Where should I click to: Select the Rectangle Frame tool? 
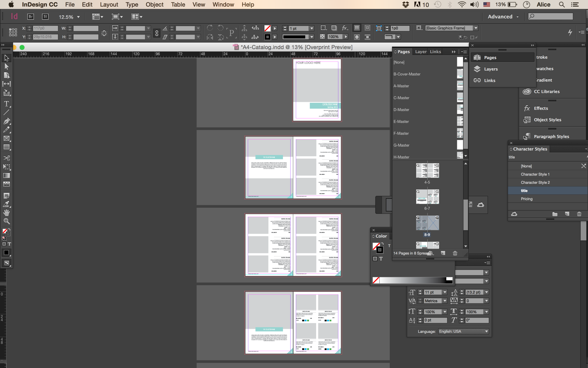[7, 138]
